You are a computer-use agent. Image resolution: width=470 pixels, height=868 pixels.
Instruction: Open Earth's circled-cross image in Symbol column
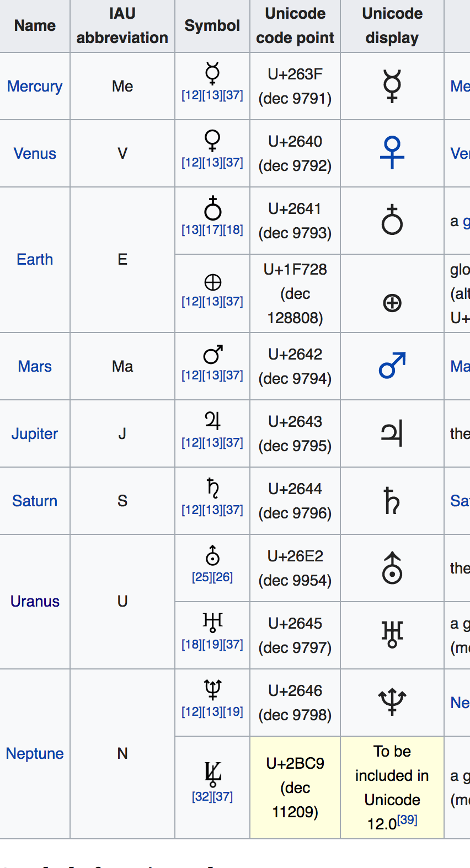click(x=212, y=282)
